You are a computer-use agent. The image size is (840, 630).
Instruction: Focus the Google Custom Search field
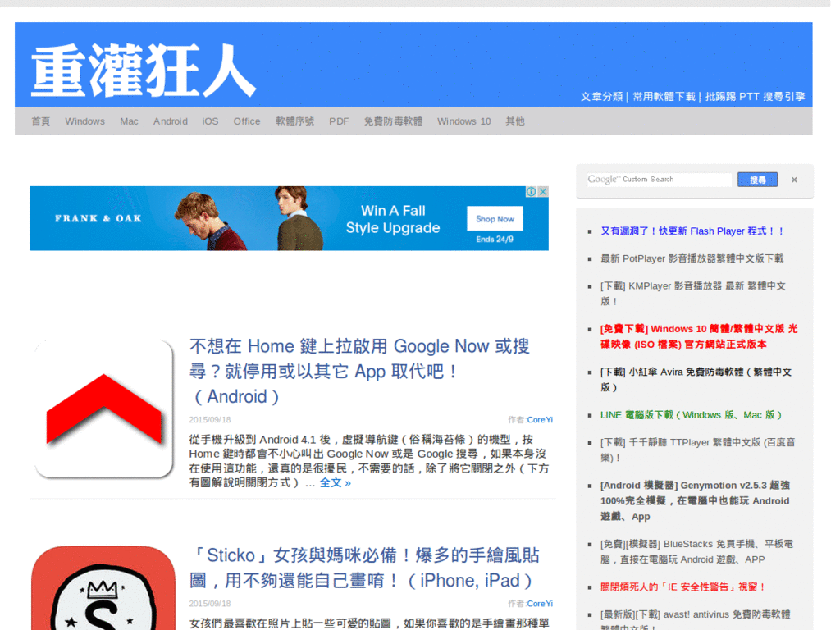point(659,180)
